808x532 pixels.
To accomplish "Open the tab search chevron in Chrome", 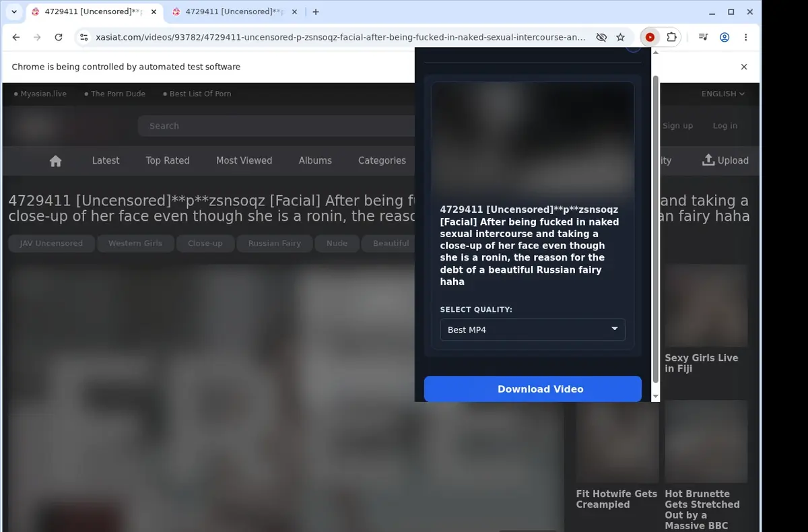I will click(x=14, y=11).
